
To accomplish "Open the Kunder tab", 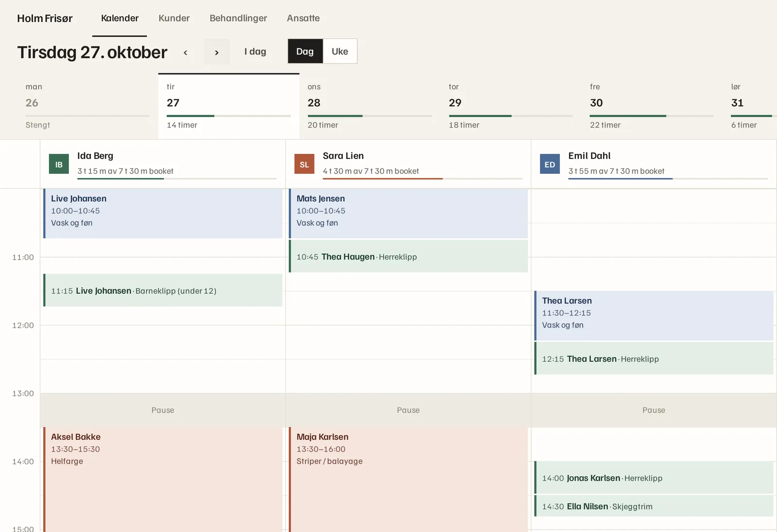I will (x=174, y=18).
